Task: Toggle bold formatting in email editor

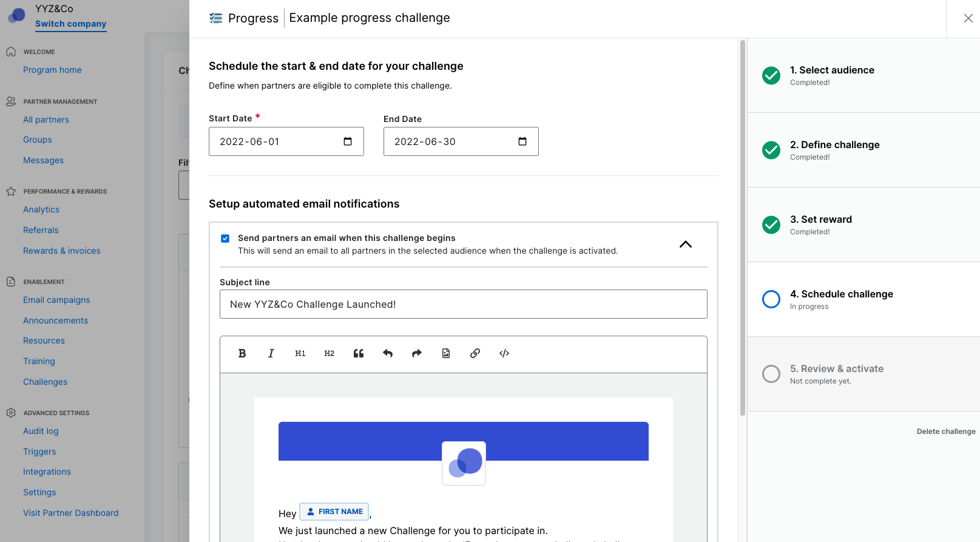Action: (x=242, y=353)
